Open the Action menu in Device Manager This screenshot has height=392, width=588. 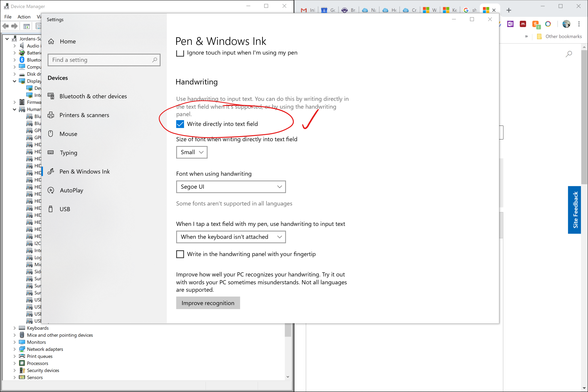[24, 17]
